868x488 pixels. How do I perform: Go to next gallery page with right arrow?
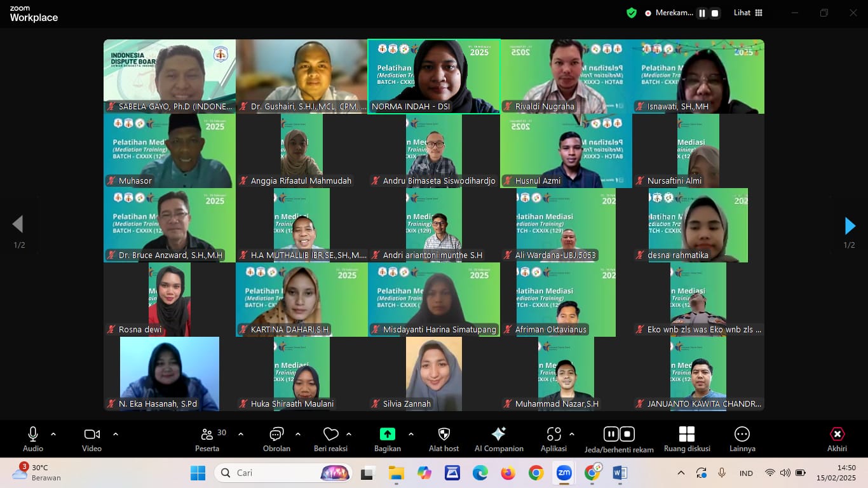coord(850,226)
